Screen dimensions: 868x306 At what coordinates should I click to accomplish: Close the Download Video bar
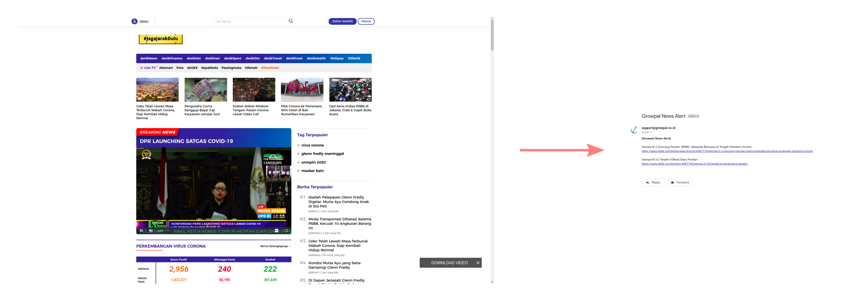point(478,263)
